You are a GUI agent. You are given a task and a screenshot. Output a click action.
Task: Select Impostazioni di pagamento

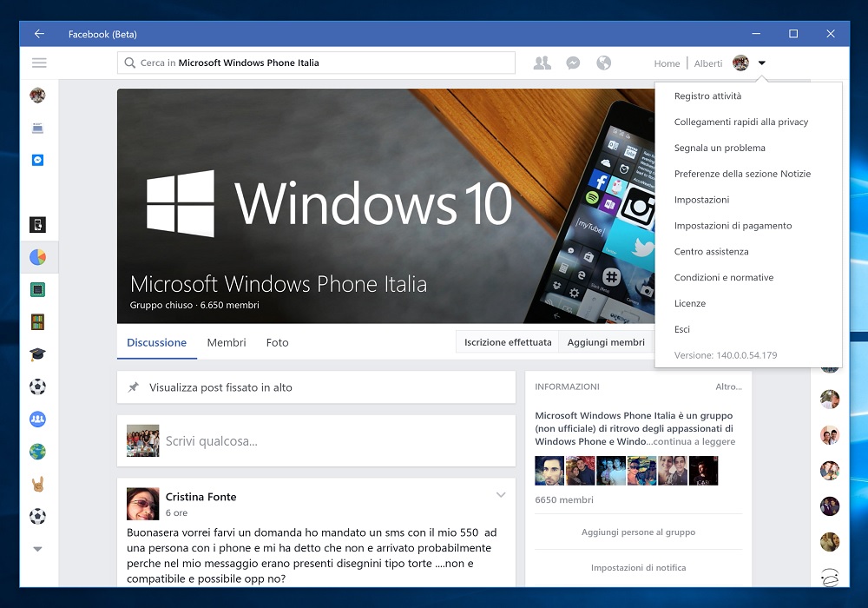(x=733, y=226)
